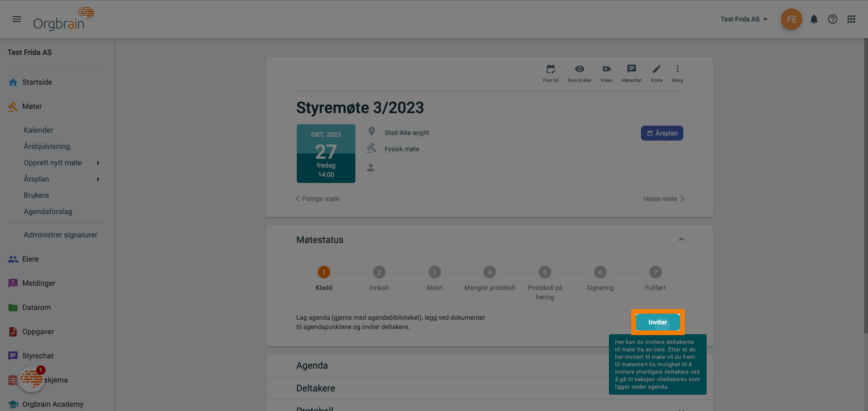Image resolution: width=868 pixels, height=411 pixels.
Task: Click the Fysisk møte text
Action: [x=402, y=149]
